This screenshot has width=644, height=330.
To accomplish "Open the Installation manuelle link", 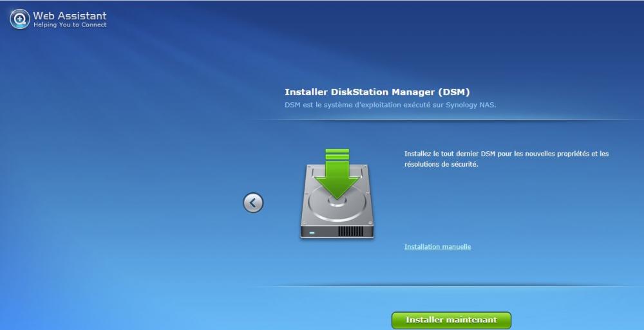I will [437, 246].
